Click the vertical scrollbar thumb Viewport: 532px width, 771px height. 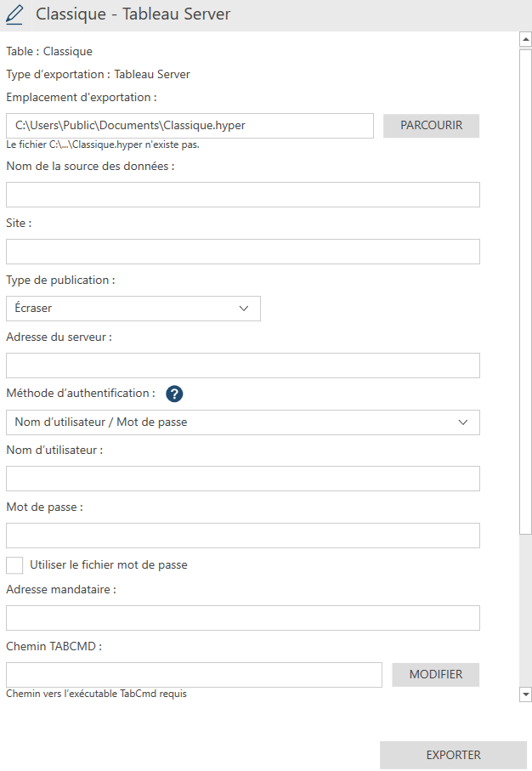(x=525, y=289)
